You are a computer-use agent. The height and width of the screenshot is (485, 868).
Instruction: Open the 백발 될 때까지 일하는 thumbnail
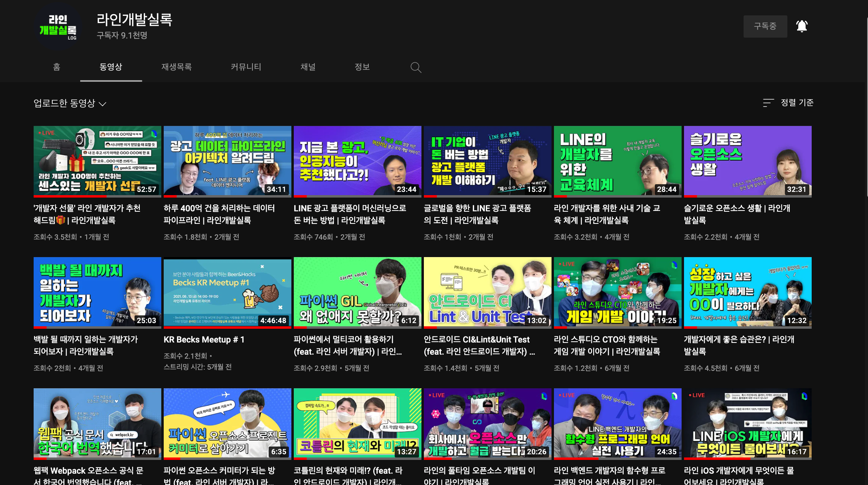pyautogui.click(x=97, y=292)
